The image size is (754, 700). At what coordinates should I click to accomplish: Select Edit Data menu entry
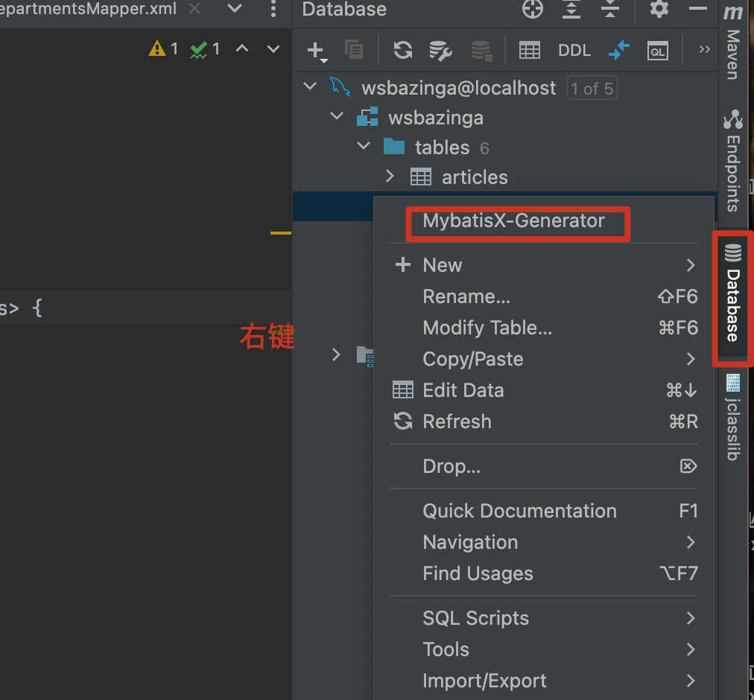point(544,390)
